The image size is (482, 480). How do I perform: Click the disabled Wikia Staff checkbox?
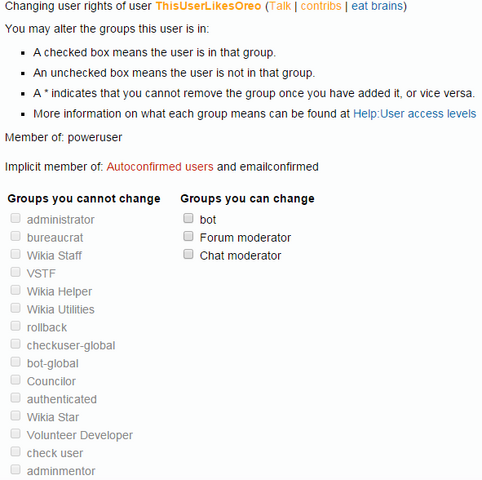tap(15, 254)
